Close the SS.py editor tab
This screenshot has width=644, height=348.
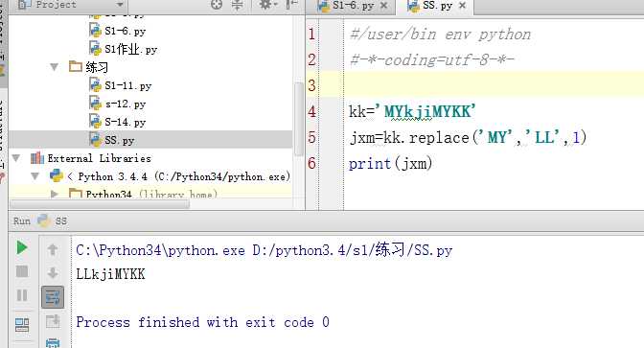point(463,6)
